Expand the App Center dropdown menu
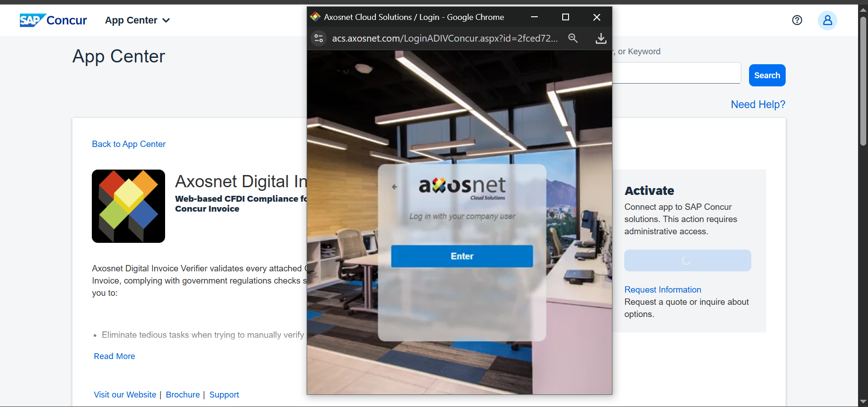868x407 pixels. point(137,20)
